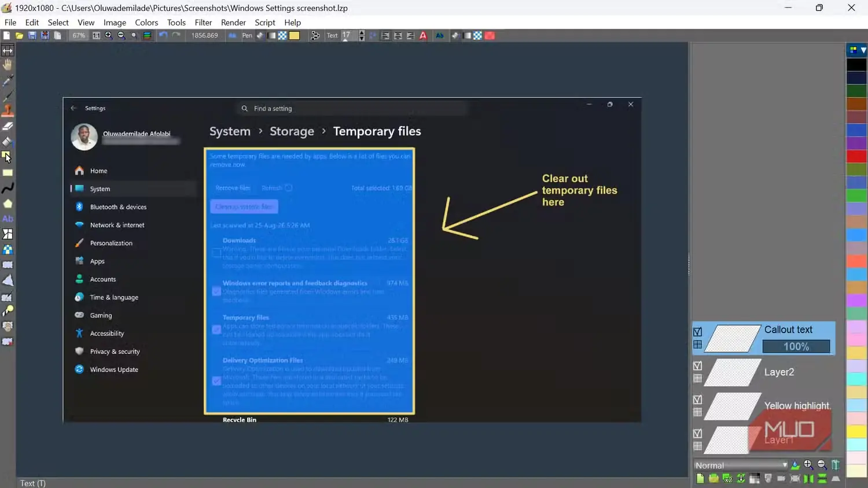Hide the Layer2 layer
The height and width of the screenshot is (488, 868).
point(698,366)
